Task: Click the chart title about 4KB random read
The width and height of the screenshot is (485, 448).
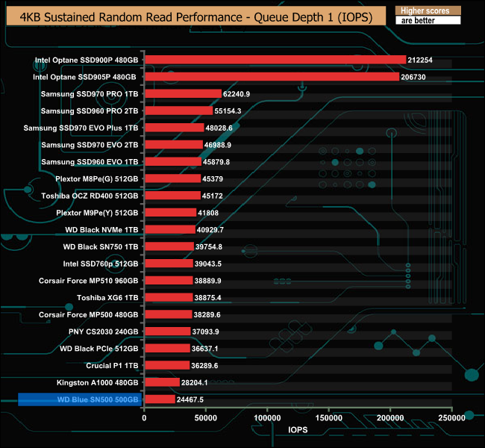Action: 196,17
